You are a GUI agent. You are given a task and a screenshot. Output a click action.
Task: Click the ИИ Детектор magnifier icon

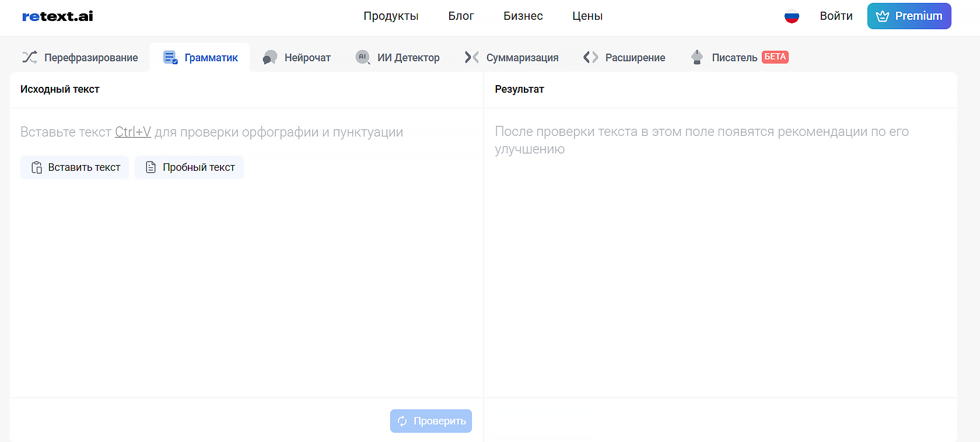click(x=363, y=57)
